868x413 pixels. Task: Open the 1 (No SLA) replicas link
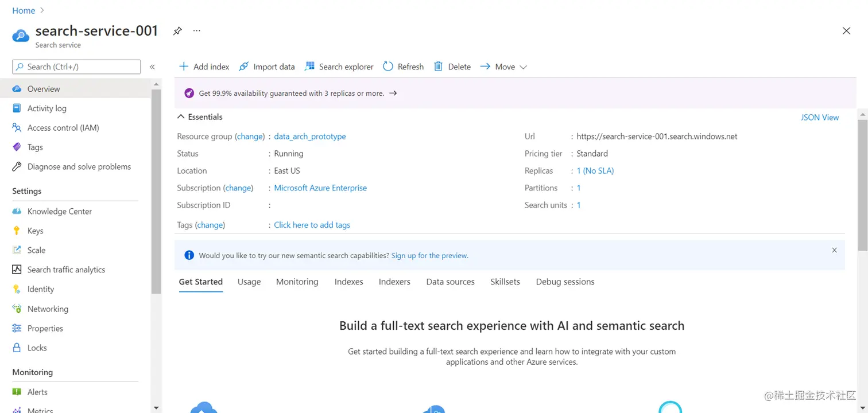pyautogui.click(x=595, y=170)
